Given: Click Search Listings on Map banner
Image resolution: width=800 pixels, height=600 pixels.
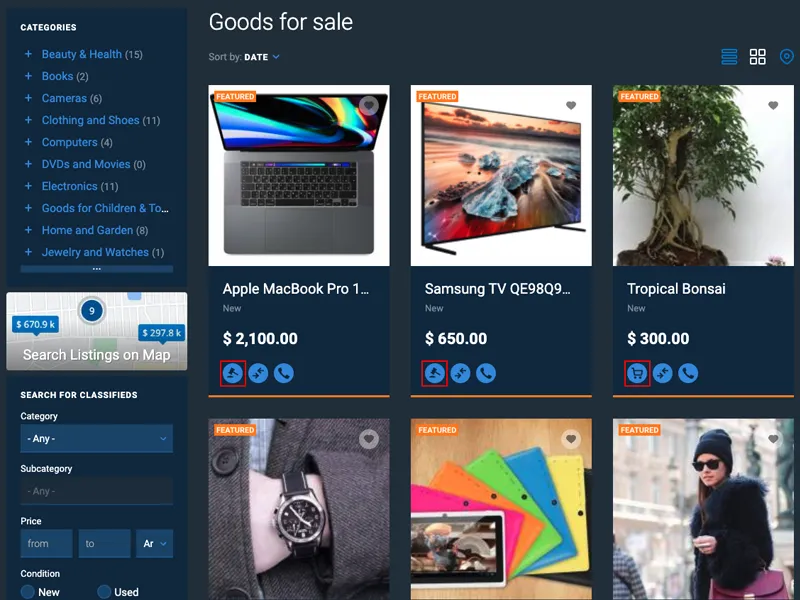Looking at the screenshot, I should [96, 331].
